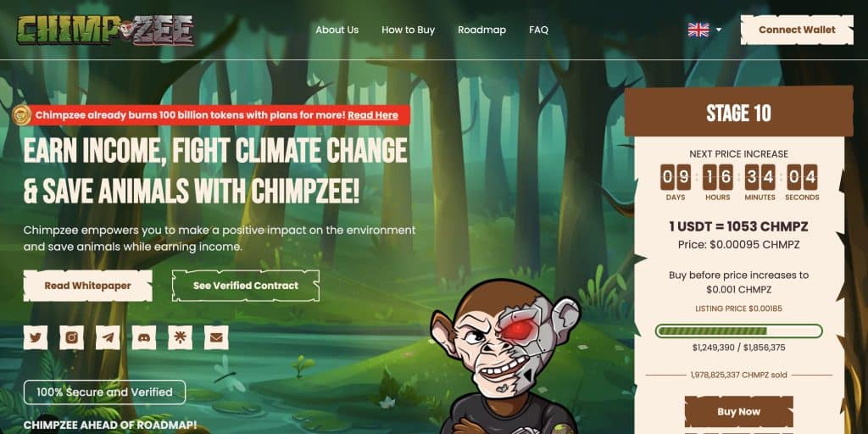
Task: Open the How to Buy menu item
Action: pyautogui.click(x=408, y=30)
